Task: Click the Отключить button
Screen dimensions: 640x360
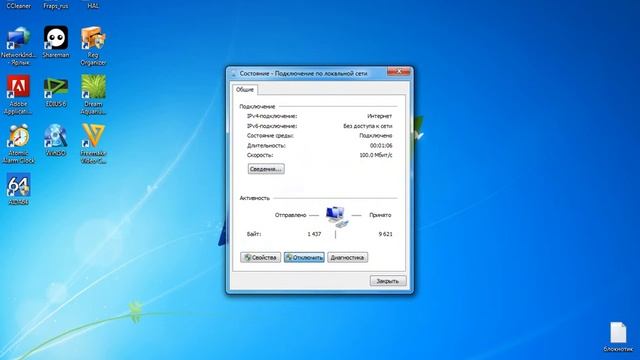Action: [x=304, y=258]
